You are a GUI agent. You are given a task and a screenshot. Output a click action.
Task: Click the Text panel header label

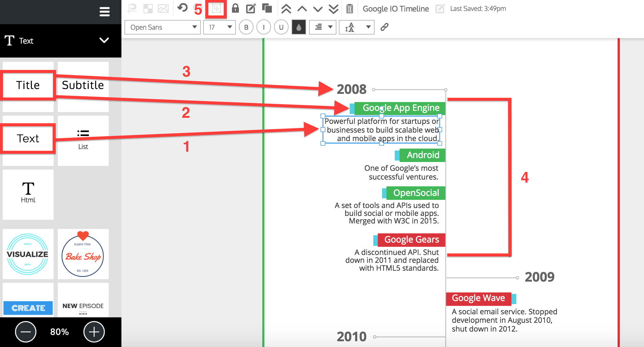(x=26, y=41)
